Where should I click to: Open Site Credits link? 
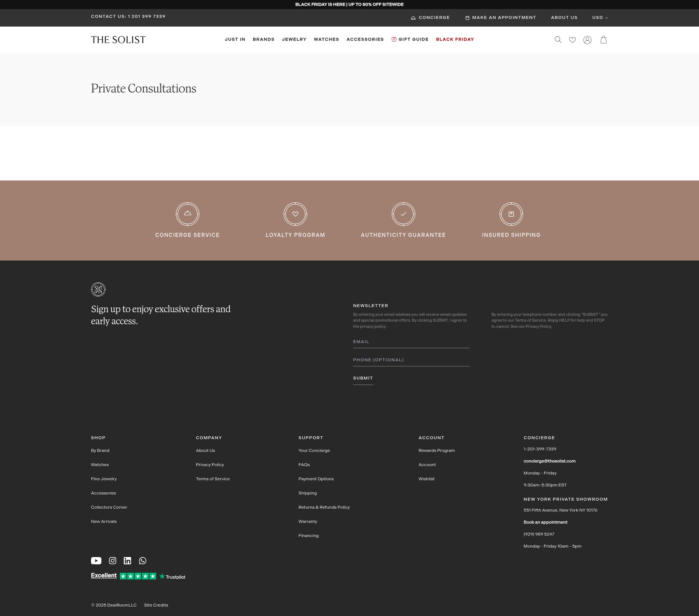pyautogui.click(x=156, y=605)
